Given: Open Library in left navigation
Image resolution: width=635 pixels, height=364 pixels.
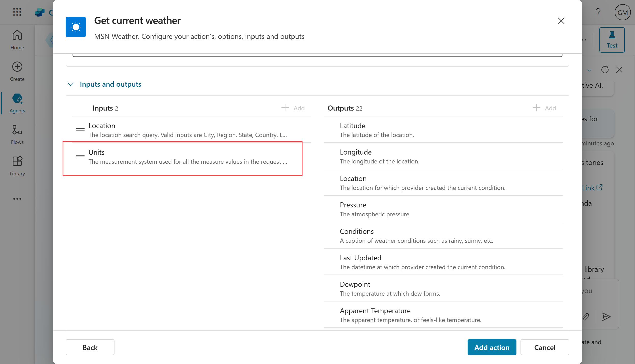Looking at the screenshot, I should [x=17, y=166].
